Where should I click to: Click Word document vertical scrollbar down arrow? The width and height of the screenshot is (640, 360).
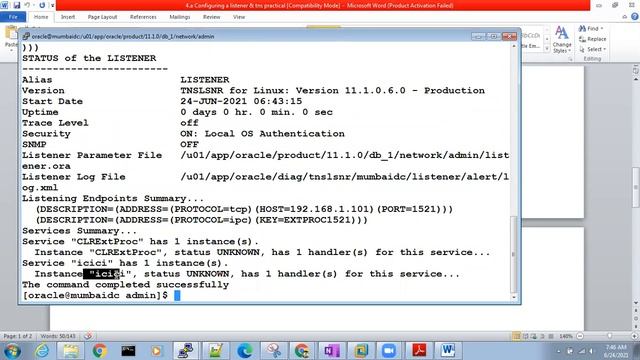[636, 303]
